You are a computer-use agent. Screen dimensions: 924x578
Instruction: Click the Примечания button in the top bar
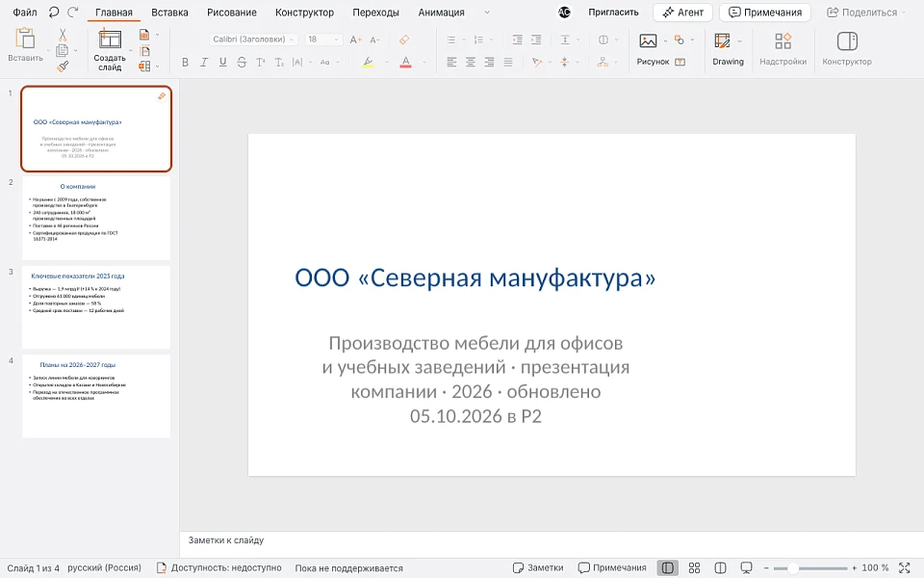765,12
